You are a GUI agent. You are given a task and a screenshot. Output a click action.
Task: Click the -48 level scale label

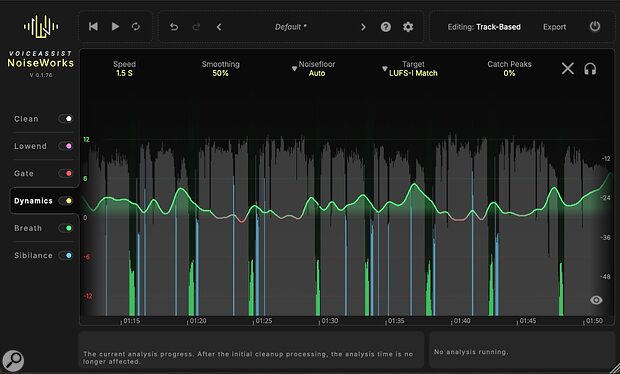[605, 277]
